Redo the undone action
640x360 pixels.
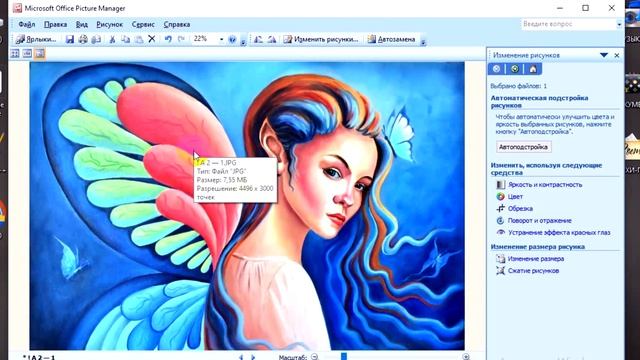click(x=181, y=39)
